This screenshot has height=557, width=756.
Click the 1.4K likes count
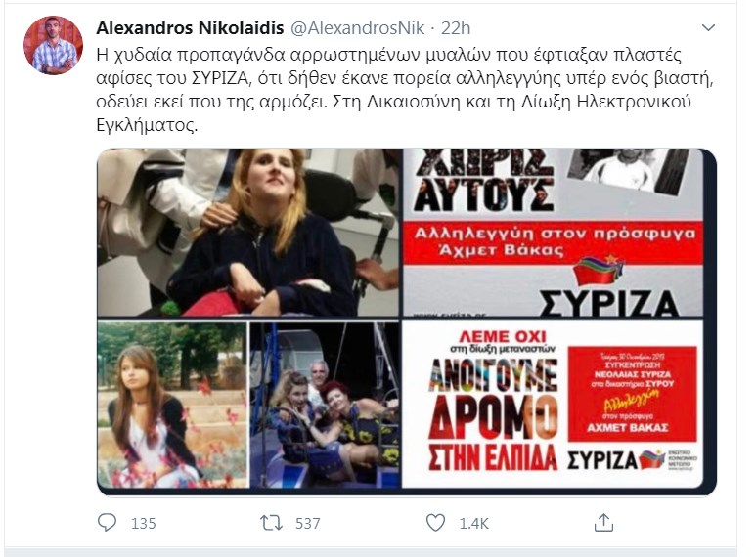474,523
